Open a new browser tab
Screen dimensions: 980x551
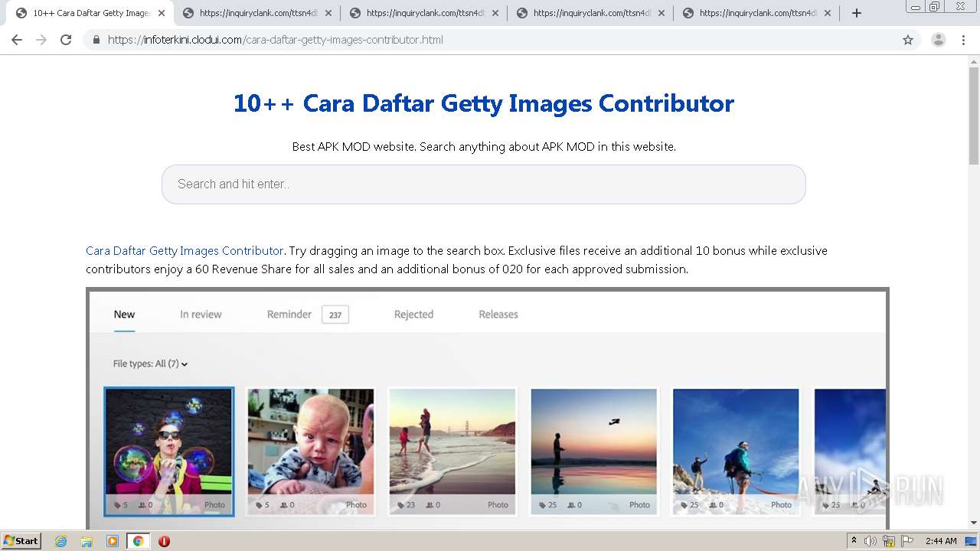(857, 13)
